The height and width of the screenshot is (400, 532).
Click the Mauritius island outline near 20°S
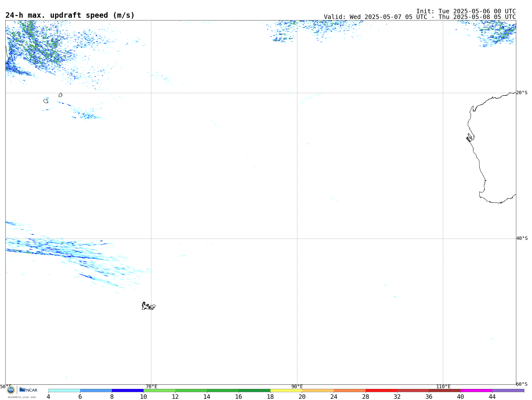coord(60,95)
